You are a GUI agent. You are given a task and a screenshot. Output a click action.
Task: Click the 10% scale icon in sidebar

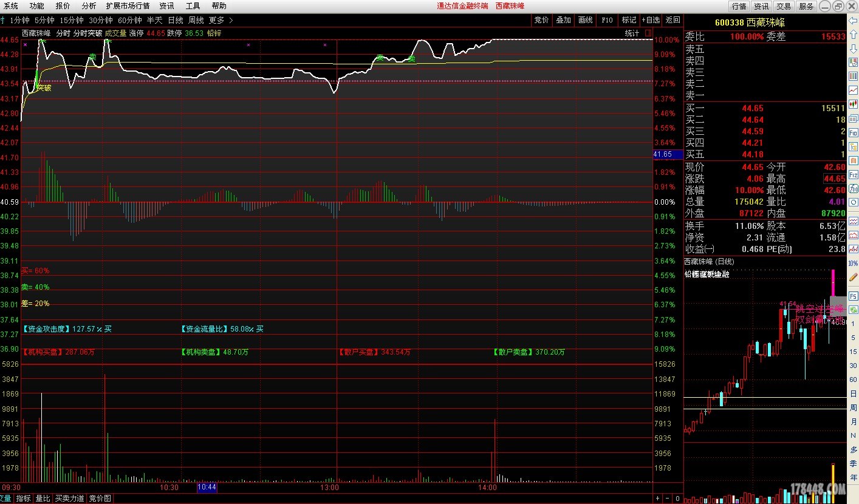tap(853, 264)
